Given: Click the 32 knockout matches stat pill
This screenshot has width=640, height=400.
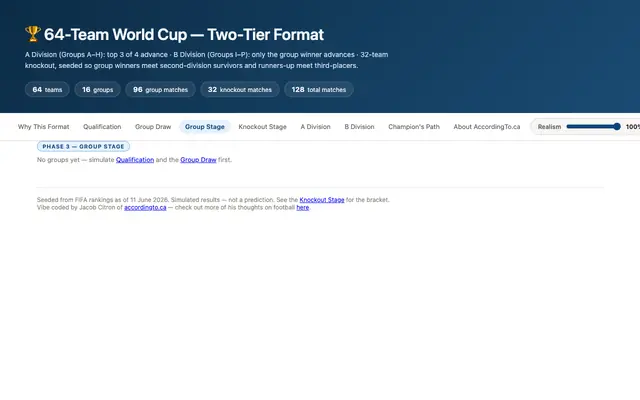Looking at the screenshot, I should (240, 89).
